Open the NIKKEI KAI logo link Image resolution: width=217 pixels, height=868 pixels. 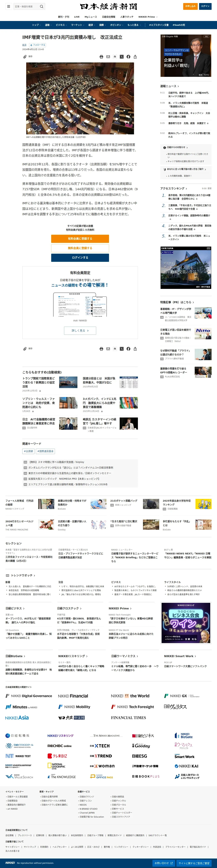186,766
